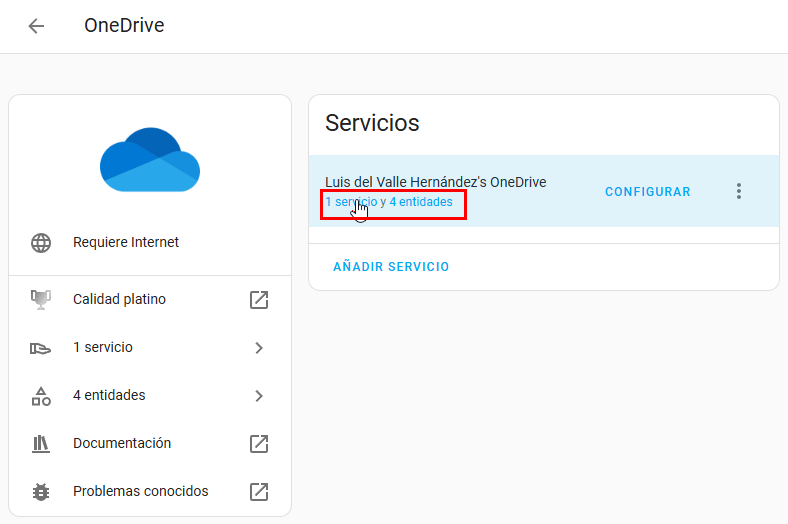This screenshot has width=788, height=524.
Task: Select the Problemas conocidos label
Action: click(141, 492)
